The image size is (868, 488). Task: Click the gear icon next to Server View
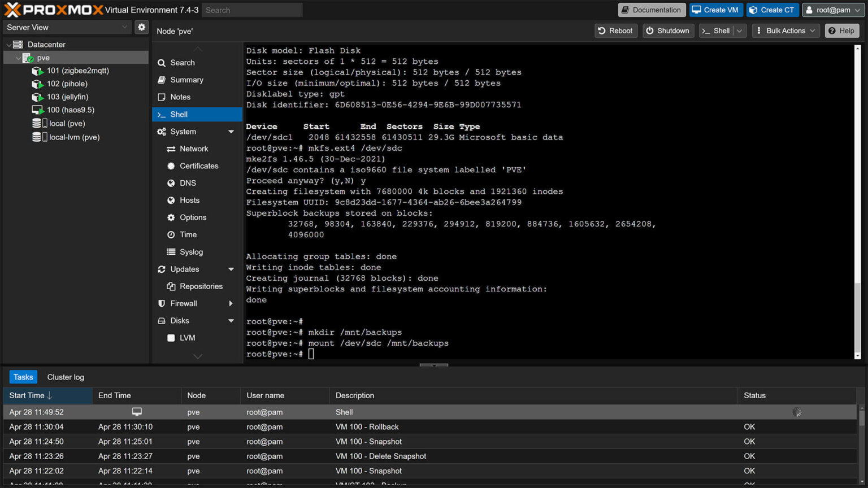point(141,27)
